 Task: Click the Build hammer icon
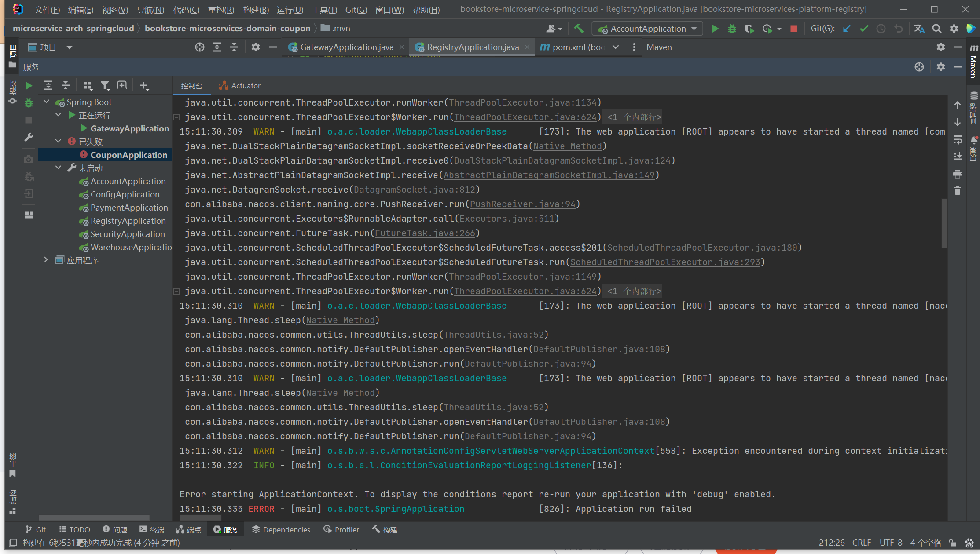(579, 29)
